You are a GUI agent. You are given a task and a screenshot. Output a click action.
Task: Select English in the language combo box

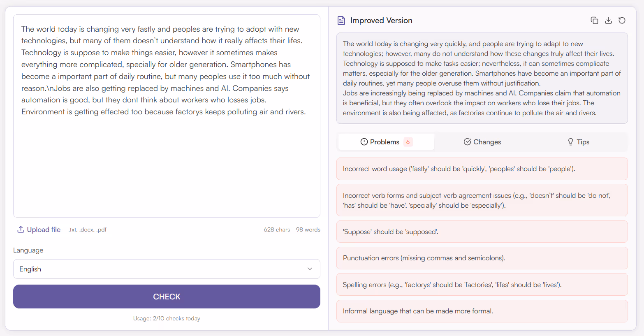click(x=167, y=269)
